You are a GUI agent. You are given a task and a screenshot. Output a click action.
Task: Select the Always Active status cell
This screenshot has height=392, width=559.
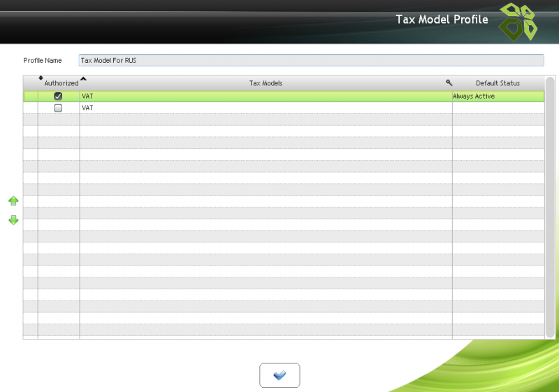pos(498,96)
